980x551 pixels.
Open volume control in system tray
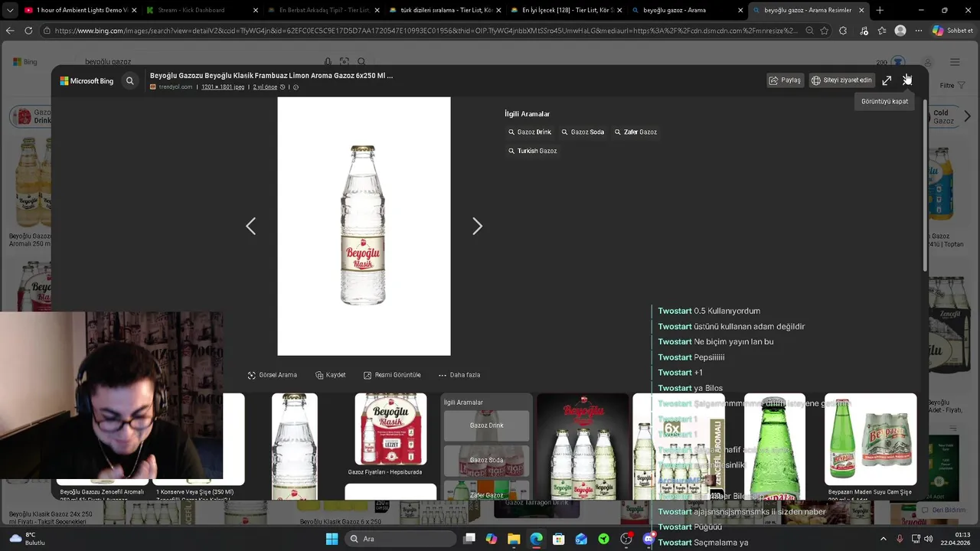(x=928, y=539)
